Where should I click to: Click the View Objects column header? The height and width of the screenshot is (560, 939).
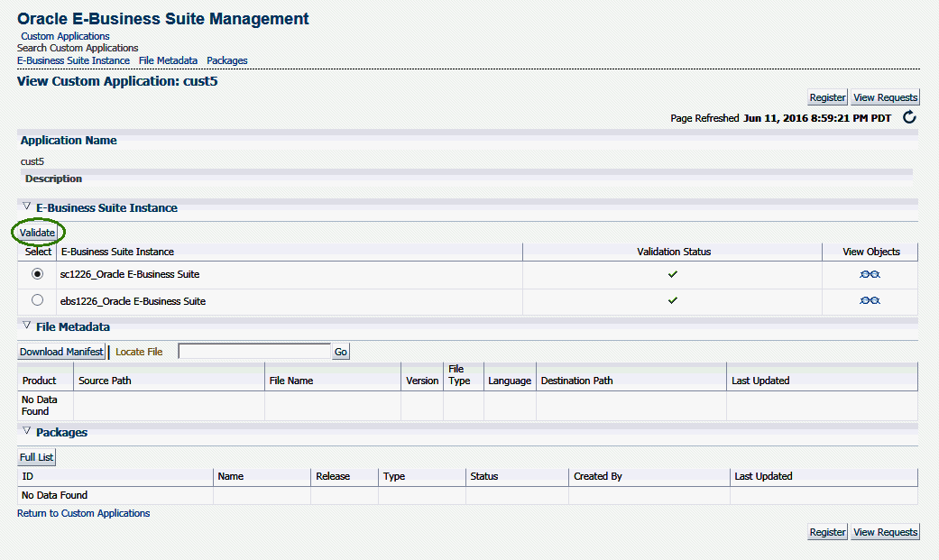click(x=870, y=252)
